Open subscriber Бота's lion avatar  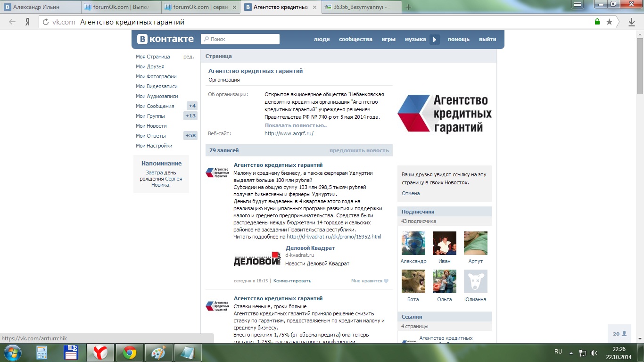tap(413, 281)
